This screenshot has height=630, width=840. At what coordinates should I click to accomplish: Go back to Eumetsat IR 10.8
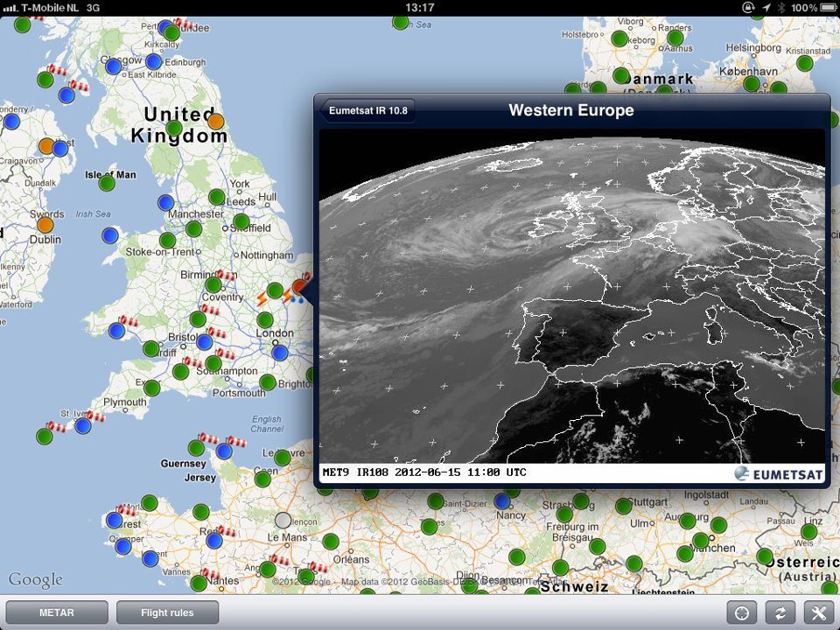point(367,110)
